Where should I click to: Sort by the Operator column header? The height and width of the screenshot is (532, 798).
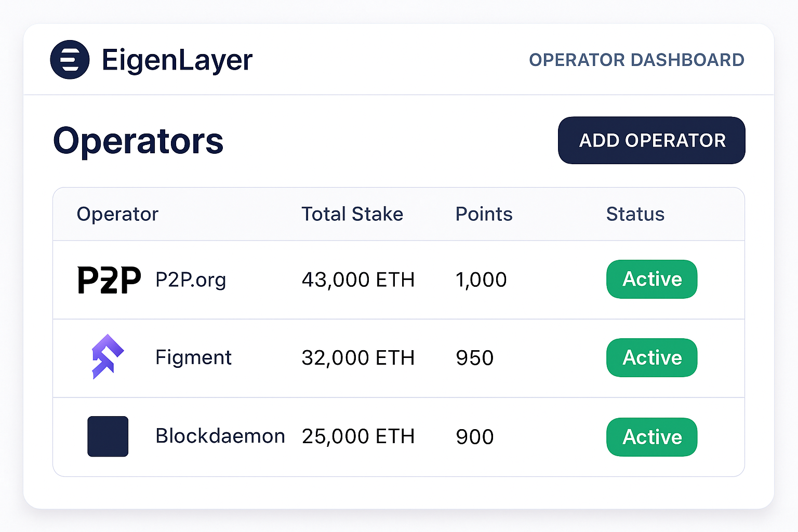pyautogui.click(x=117, y=214)
